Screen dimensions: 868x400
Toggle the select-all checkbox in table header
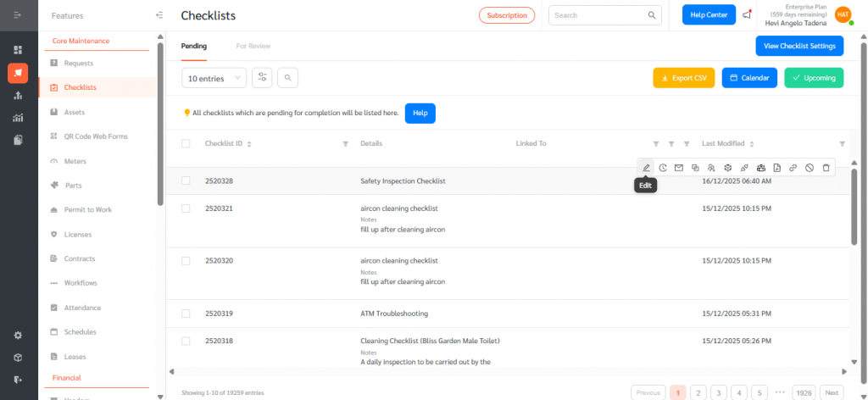[186, 144]
